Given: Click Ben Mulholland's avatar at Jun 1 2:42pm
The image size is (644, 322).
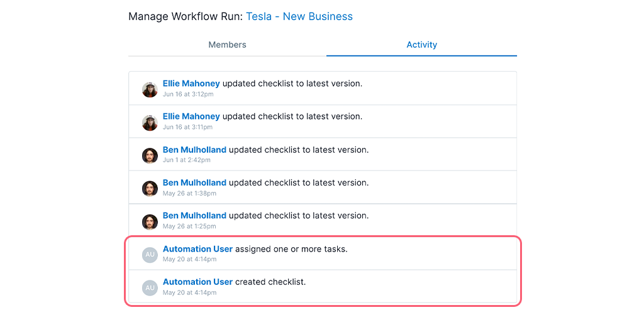Looking at the screenshot, I should click(150, 156).
